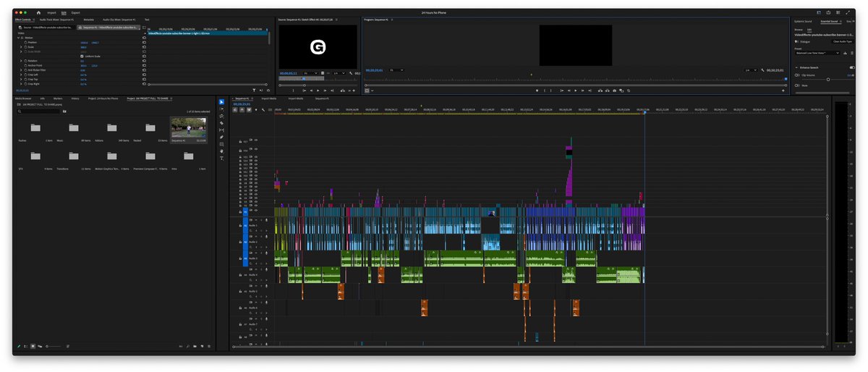The image size is (868, 372).
Task: Switch to Metadata tab
Action: [89, 20]
